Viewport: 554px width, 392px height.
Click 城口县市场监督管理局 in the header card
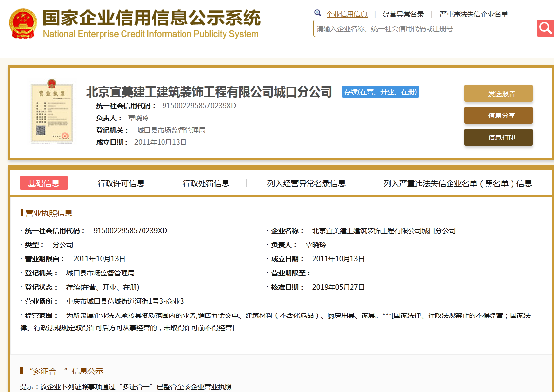point(171,130)
